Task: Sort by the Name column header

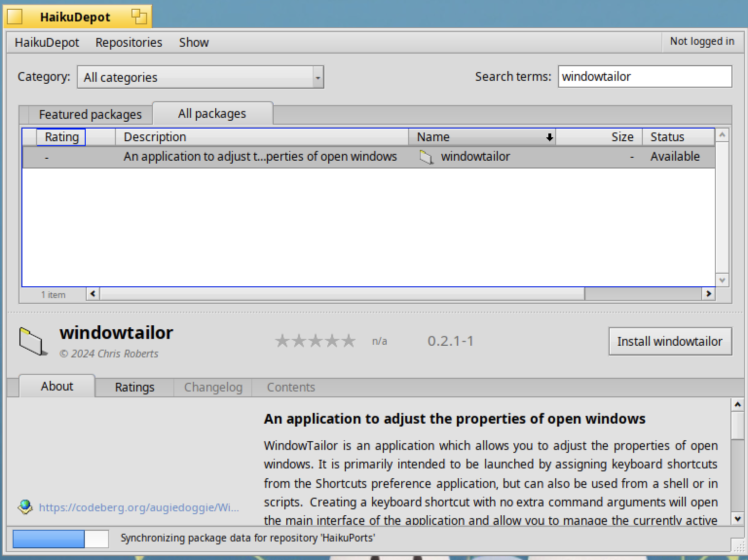Action: coord(482,137)
